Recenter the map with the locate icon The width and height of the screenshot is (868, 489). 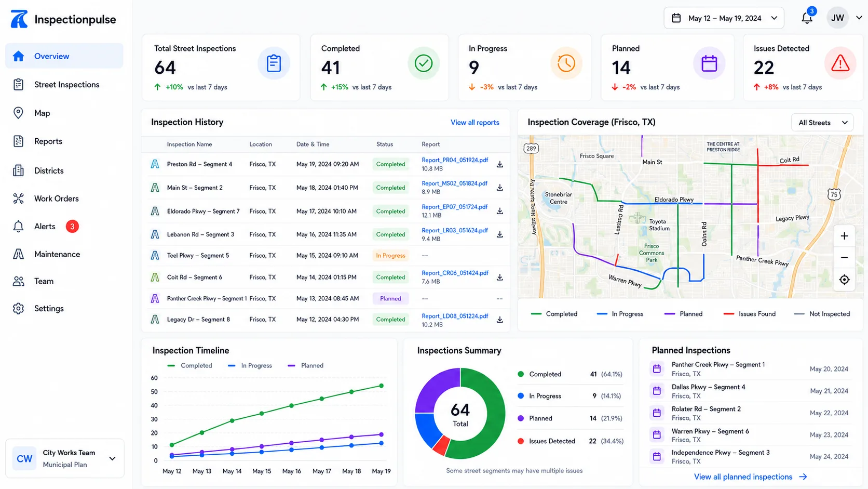tap(845, 280)
